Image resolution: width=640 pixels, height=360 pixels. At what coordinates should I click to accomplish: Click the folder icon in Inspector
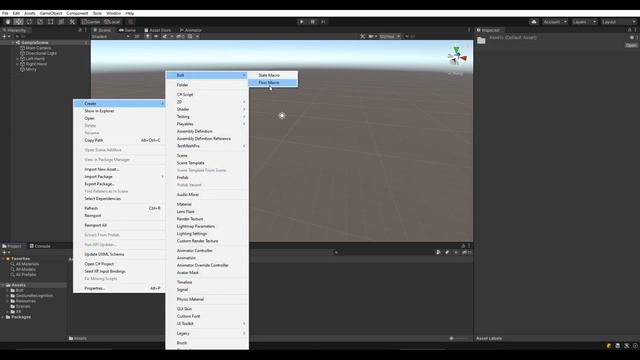point(482,40)
